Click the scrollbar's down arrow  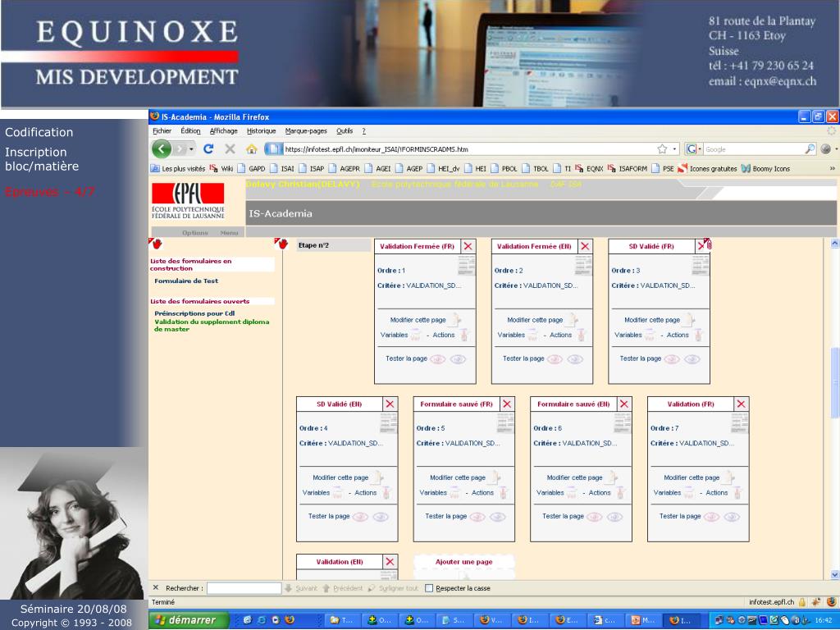coord(834,574)
